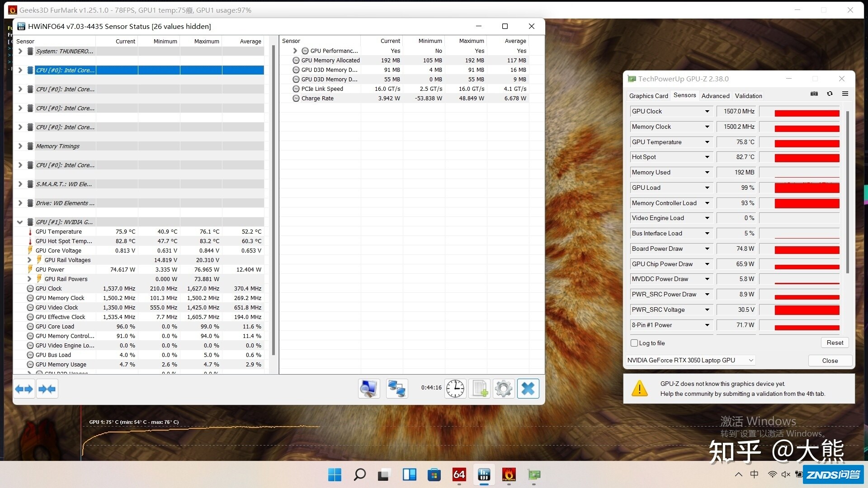The height and width of the screenshot is (488, 868).
Task: Open Advanced tab in GPU-Z
Action: 715,96
